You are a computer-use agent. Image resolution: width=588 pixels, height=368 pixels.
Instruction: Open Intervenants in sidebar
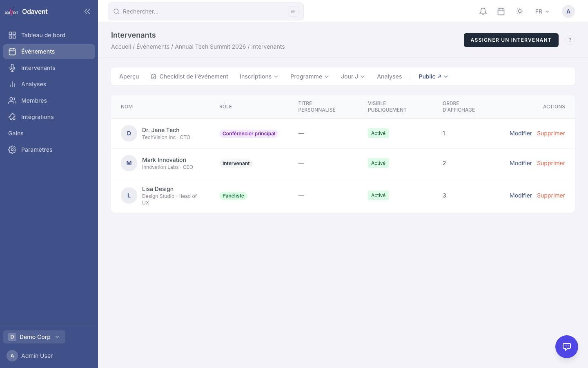tap(49, 68)
